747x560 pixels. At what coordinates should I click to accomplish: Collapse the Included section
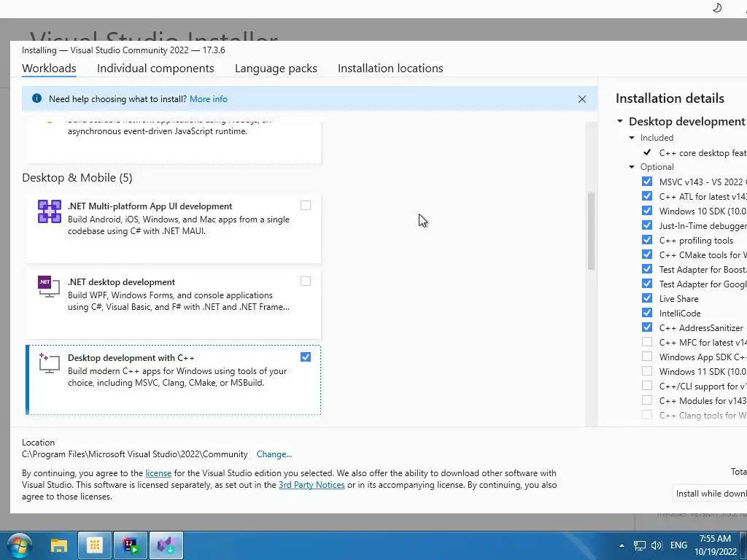[632, 138]
